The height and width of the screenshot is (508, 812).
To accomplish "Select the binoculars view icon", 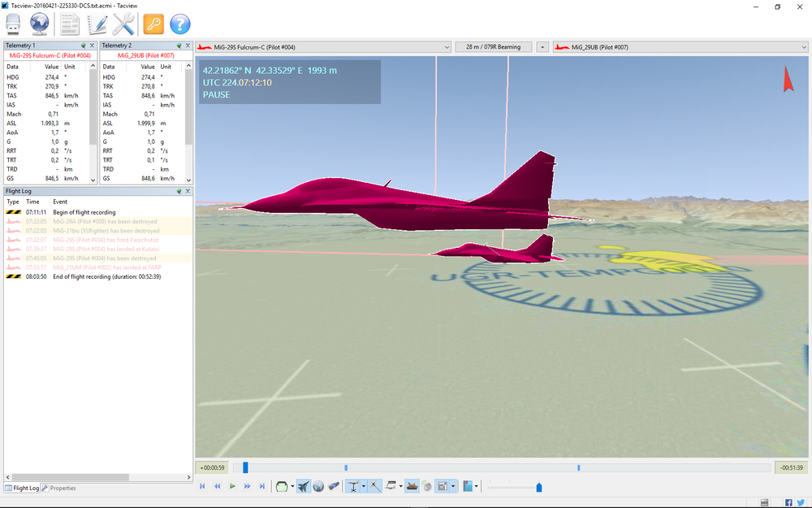I will click(332, 486).
